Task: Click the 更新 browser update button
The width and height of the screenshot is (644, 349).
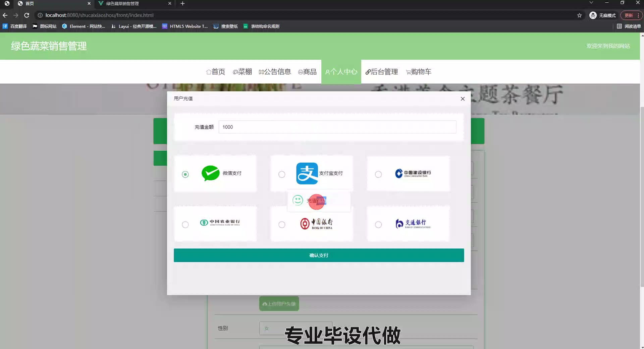Action: point(629,15)
